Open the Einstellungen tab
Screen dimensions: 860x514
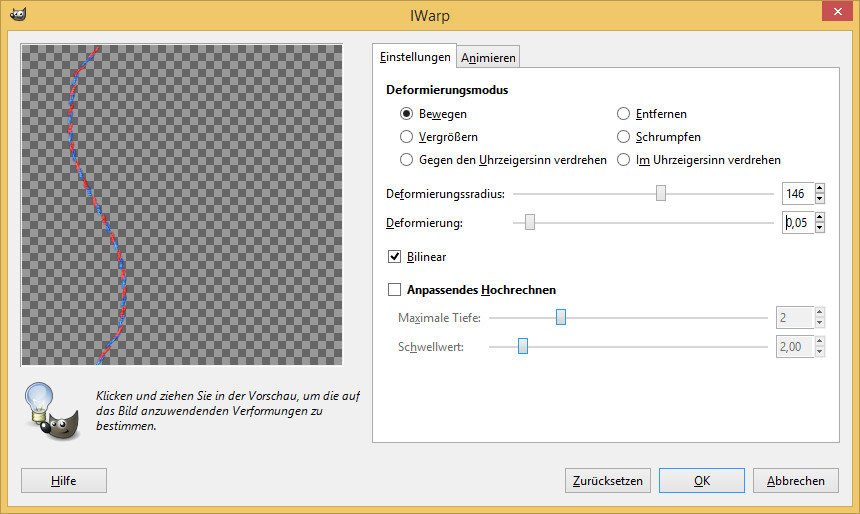pyautogui.click(x=415, y=57)
